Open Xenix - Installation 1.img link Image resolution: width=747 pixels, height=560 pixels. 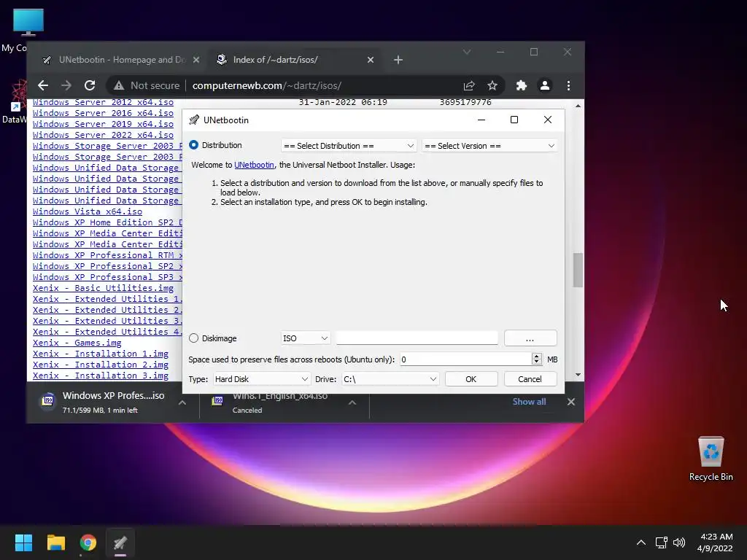(x=101, y=354)
